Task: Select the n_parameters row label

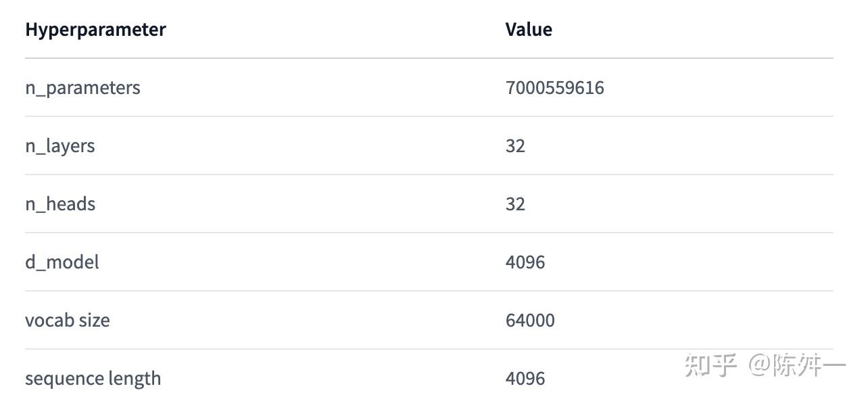Action: 82,89
